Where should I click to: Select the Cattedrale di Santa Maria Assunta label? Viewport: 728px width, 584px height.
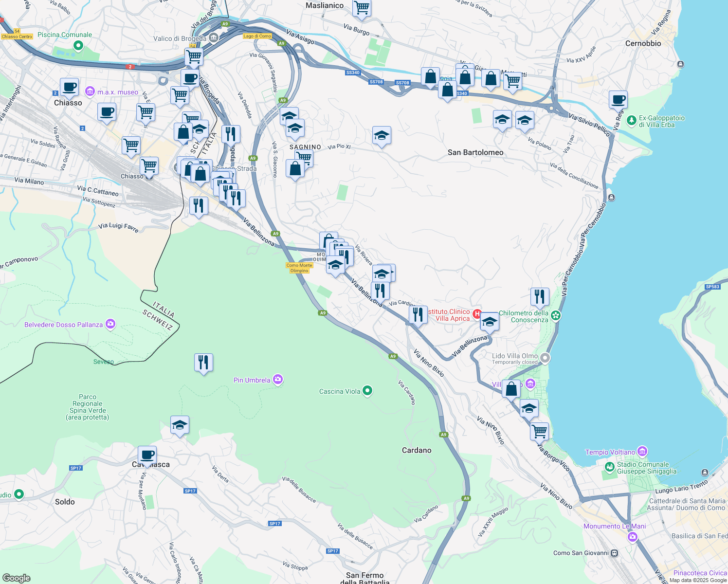point(687,504)
